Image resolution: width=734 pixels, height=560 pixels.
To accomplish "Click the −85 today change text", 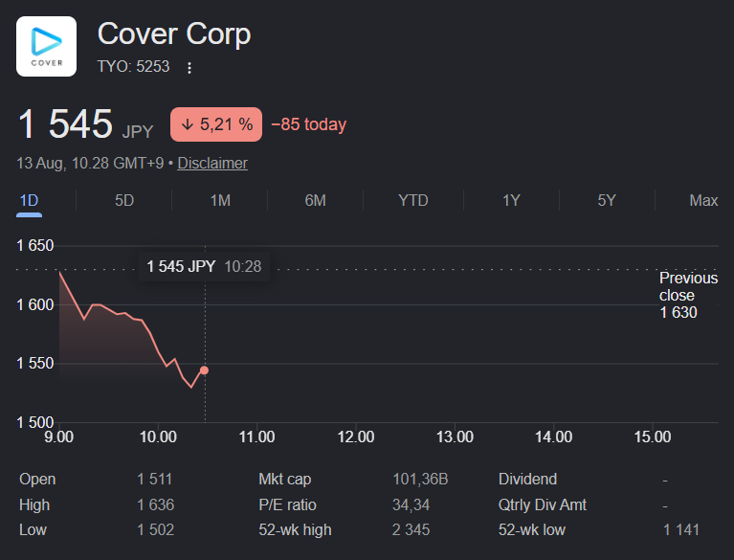I will pos(308,124).
